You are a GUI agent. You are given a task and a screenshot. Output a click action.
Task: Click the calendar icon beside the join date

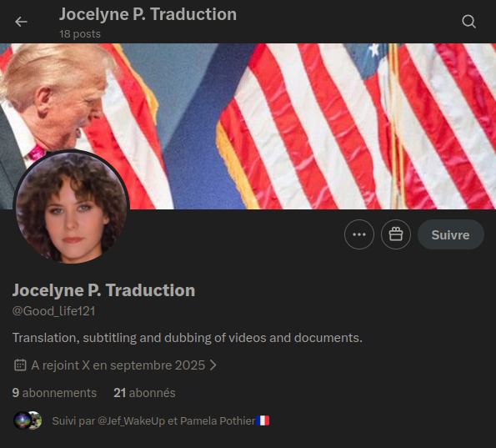point(20,365)
